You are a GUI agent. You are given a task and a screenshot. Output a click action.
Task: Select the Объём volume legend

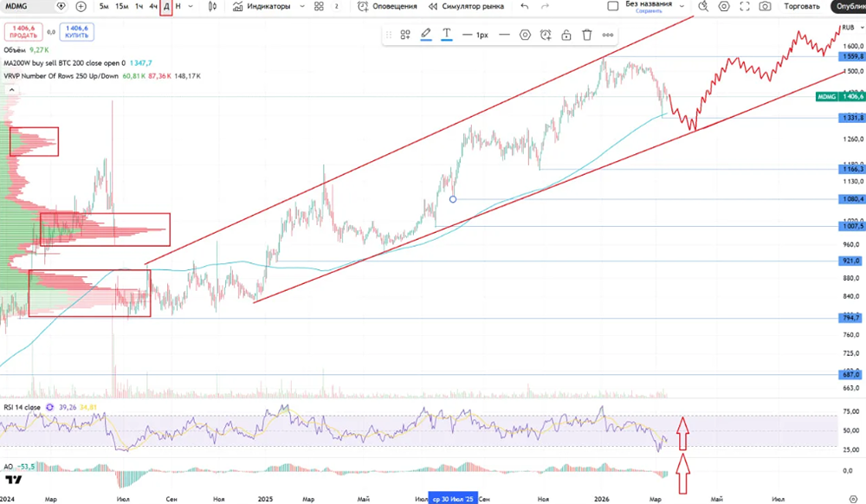pos(15,50)
